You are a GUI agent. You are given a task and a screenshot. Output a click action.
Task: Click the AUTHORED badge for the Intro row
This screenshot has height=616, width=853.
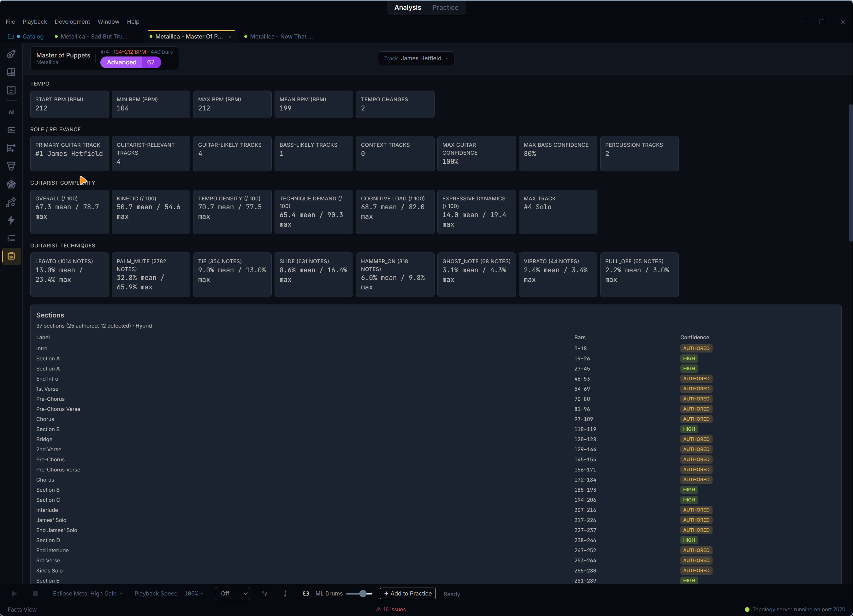pos(696,348)
